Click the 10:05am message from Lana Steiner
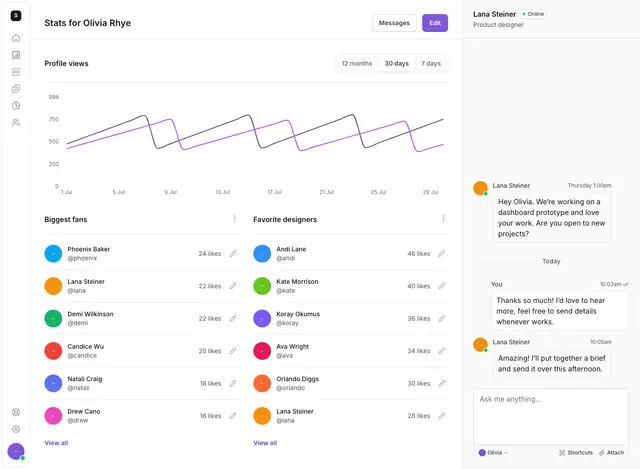This screenshot has height=469, width=640. pos(550,363)
